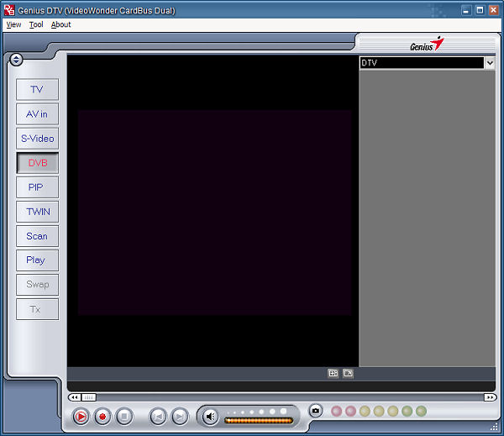
Task: Mute audio with the speaker icon
Action: [210, 416]
